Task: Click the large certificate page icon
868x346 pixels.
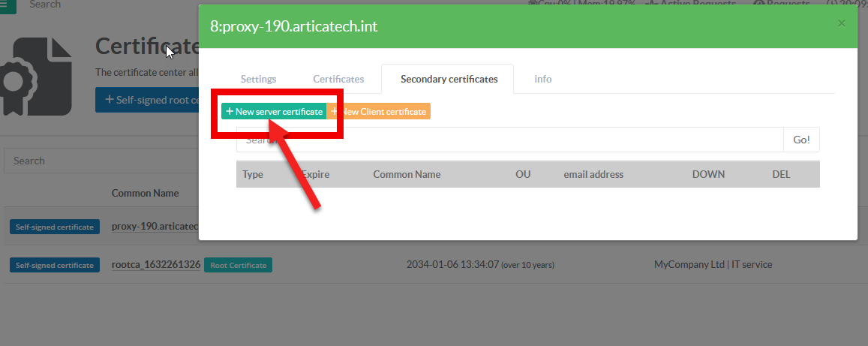Action: (x=38, y=75)
